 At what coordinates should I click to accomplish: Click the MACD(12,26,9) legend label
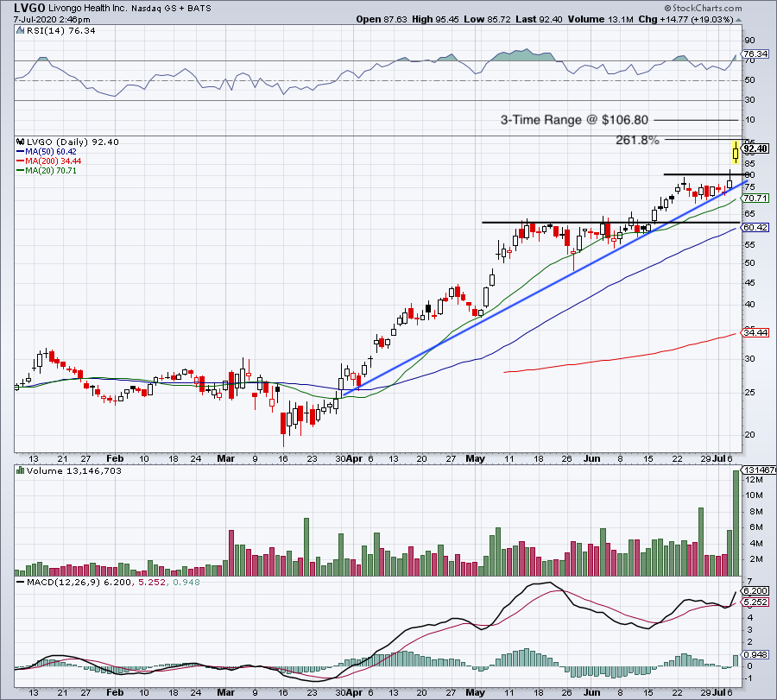pyautogui.click(x=63, y=582)
